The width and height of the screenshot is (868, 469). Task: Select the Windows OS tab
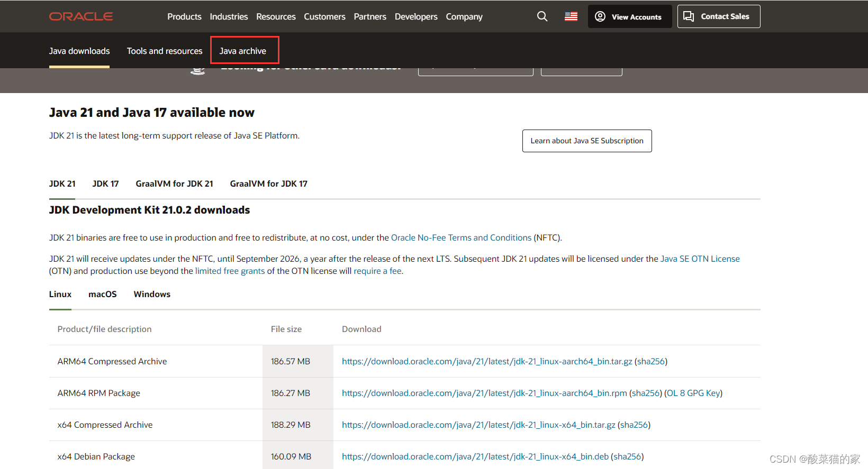pos(152,294)
